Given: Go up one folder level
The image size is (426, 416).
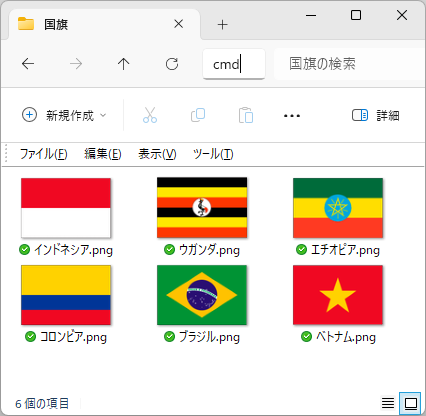Looking at the screenshot, I should coord(124,64).
